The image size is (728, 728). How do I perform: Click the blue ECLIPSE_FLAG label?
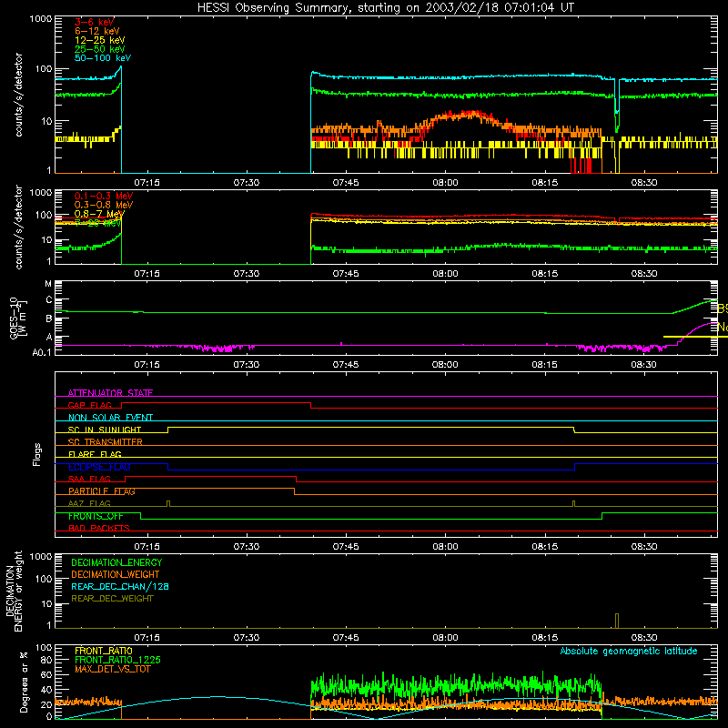99,467
